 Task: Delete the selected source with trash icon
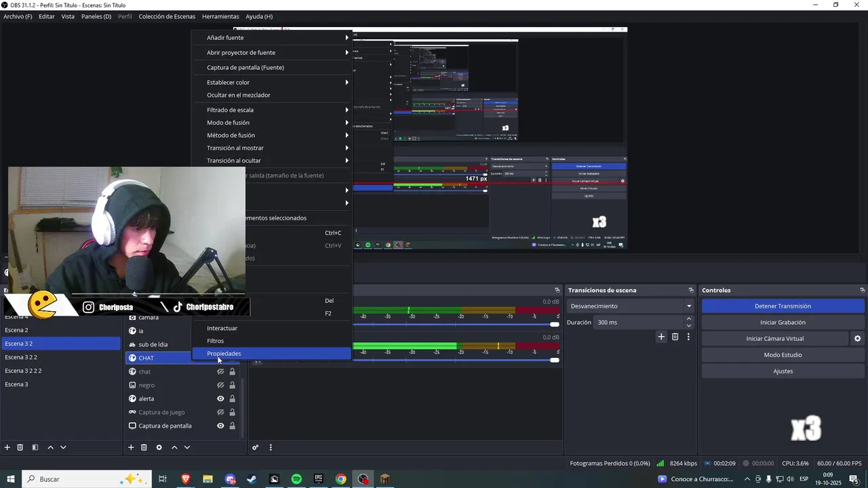[x=144, y=447]
